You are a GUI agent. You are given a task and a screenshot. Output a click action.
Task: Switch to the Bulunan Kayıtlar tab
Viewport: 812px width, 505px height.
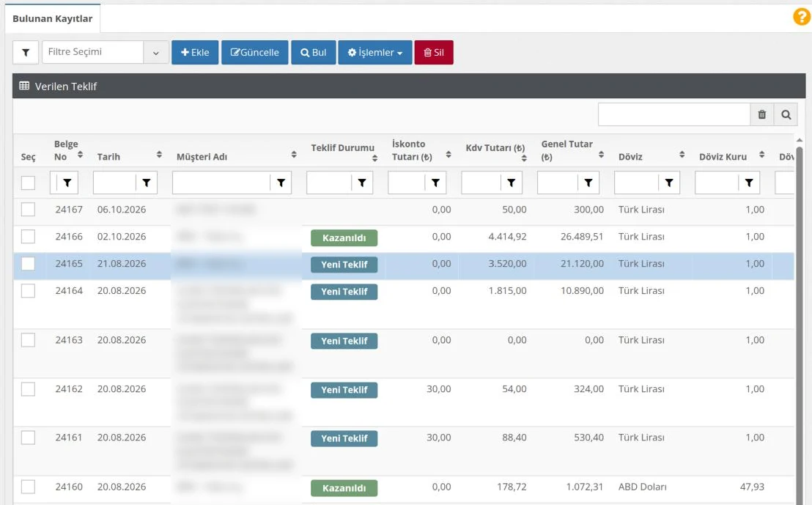pos(52,18)
